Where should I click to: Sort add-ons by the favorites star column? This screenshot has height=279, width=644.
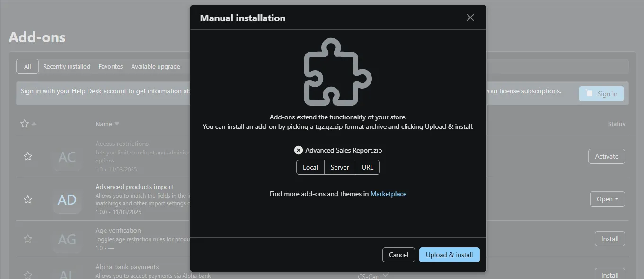tap(28, 124)
